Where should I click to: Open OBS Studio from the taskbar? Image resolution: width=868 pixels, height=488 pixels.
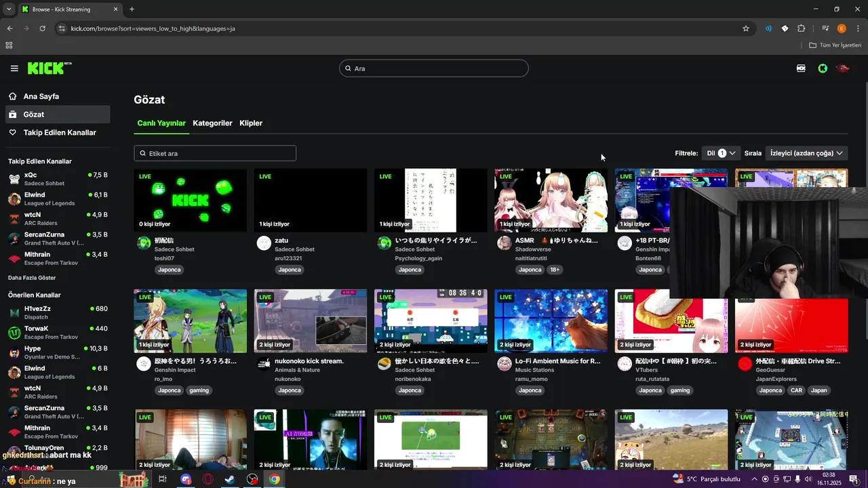coord(252,479)
